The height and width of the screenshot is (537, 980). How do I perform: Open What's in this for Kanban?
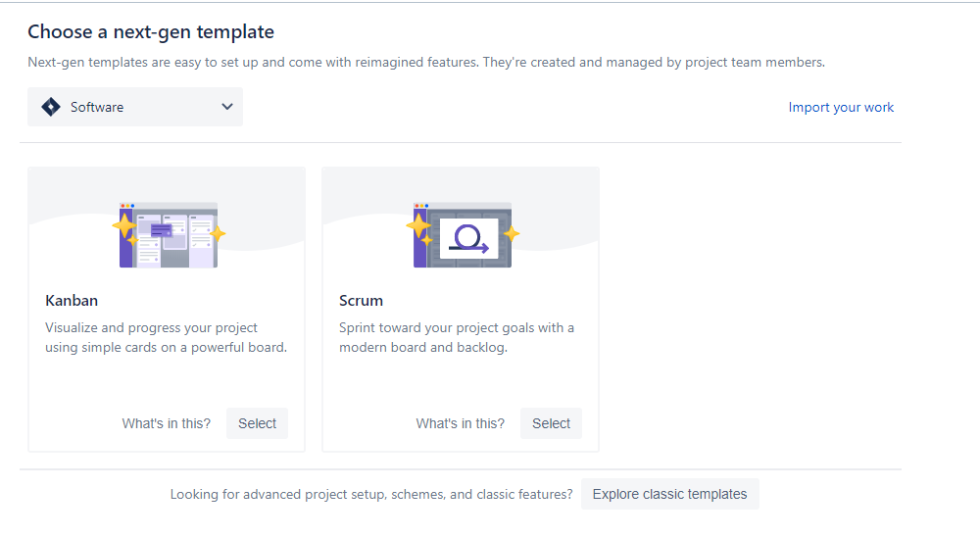click(166, 423)
